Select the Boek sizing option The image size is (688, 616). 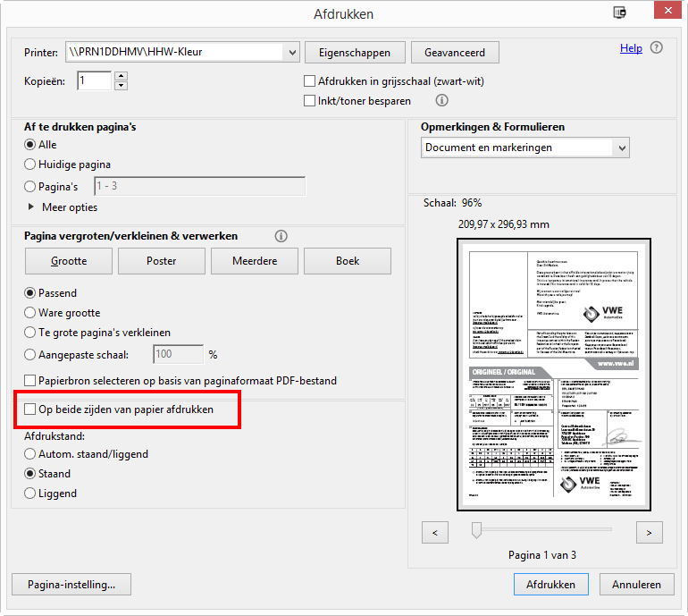[x=347, y=261]
